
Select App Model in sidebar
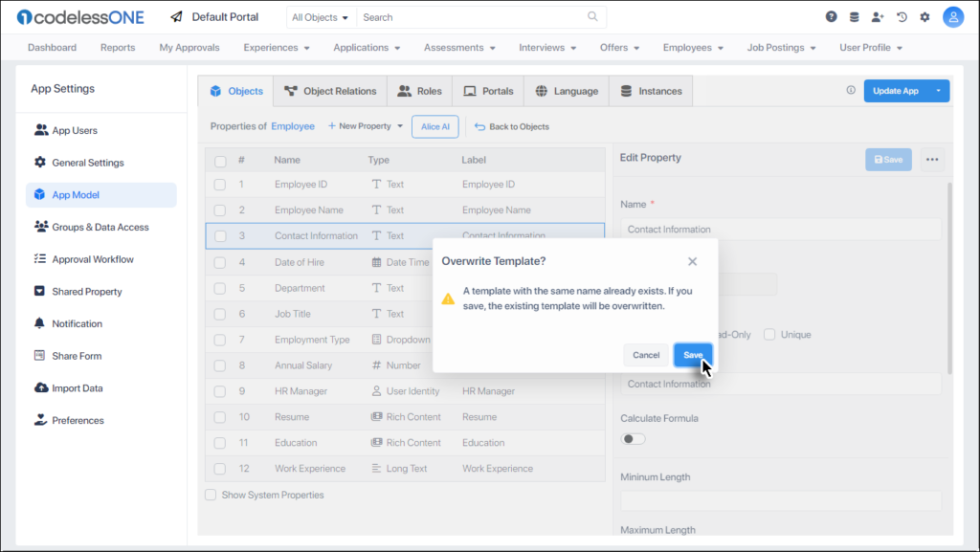pos(101,195)
